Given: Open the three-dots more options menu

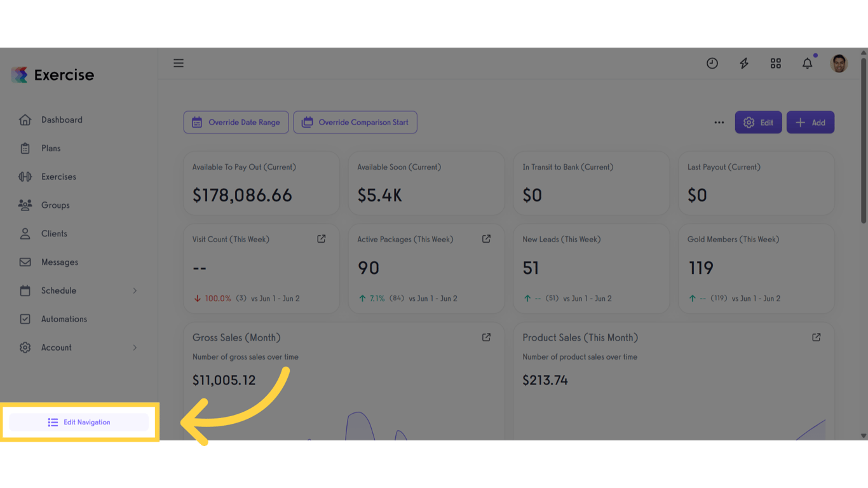Looking at the screenshot, I should click(719, 123).
